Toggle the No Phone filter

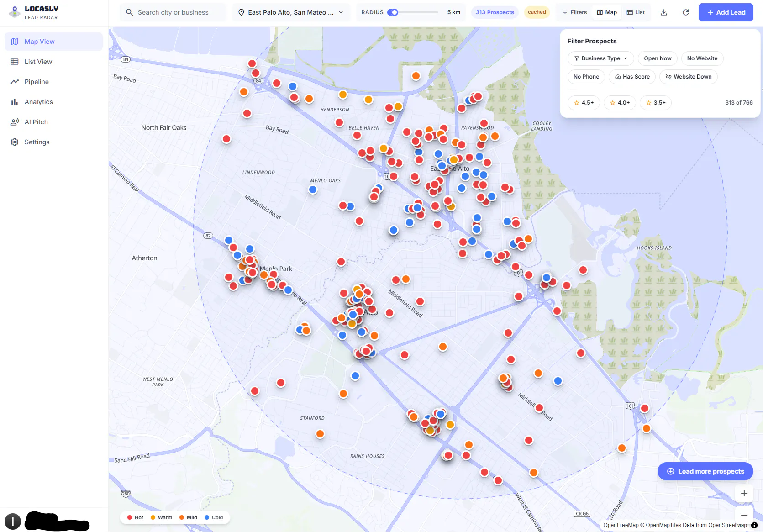pyautogui.click(x=586, y=77)
